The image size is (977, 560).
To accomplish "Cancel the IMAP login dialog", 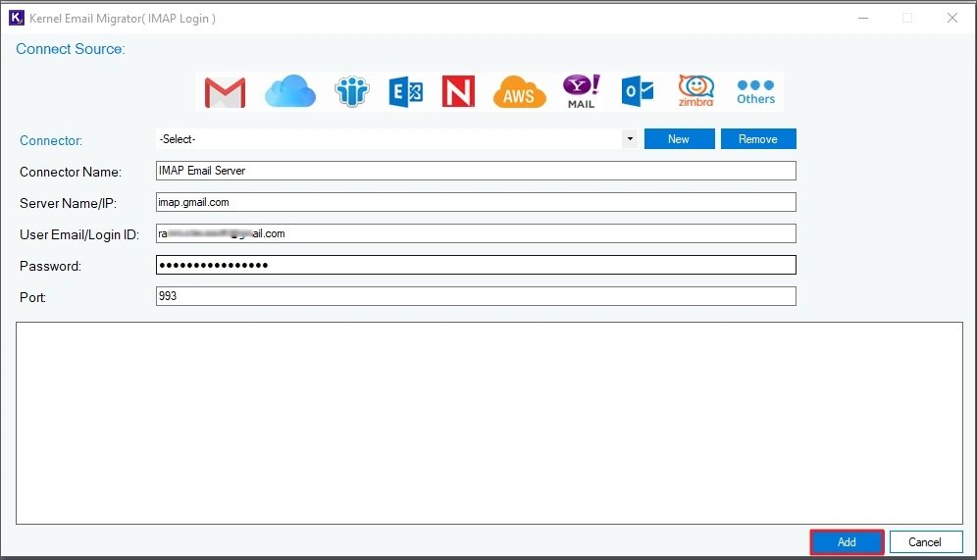I will pos(925,542).
